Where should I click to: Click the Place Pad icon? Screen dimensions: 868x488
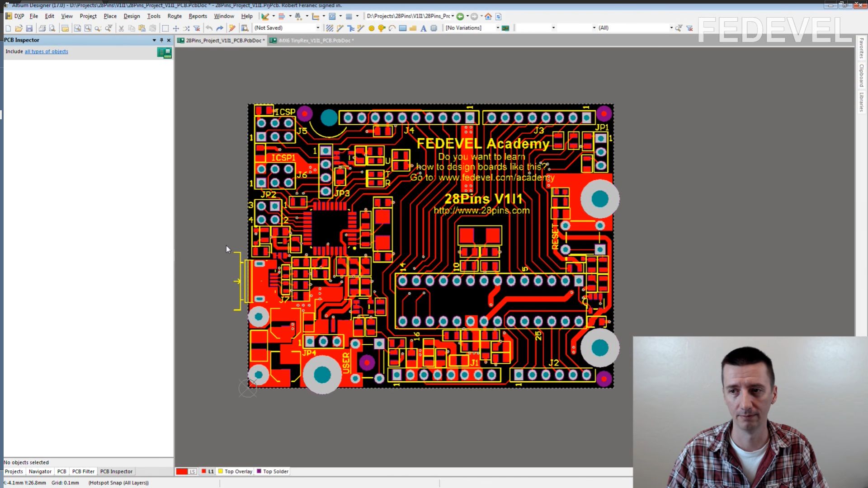click(371, 28)
